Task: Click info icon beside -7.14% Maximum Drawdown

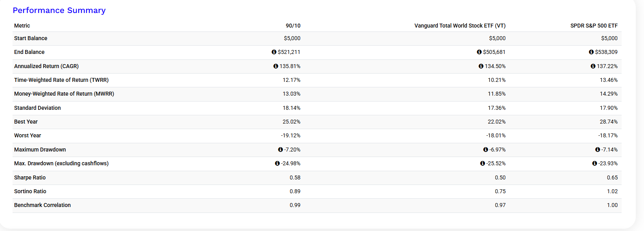Action: tap(598, 150)
